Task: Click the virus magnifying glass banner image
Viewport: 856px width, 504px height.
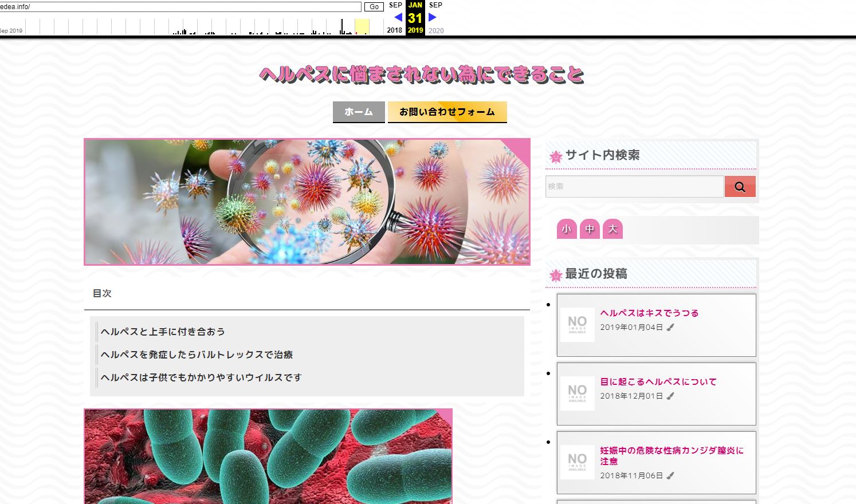Action: pyautogui.click(x=307, y=202)
